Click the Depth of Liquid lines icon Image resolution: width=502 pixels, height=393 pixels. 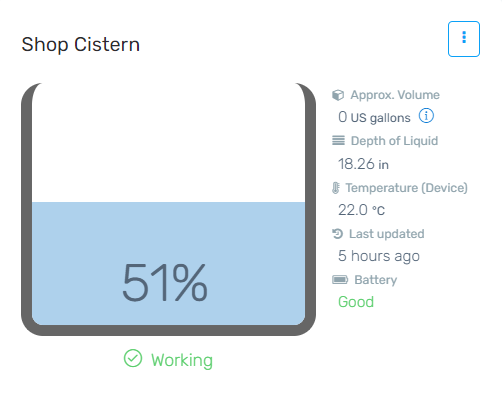338,141
